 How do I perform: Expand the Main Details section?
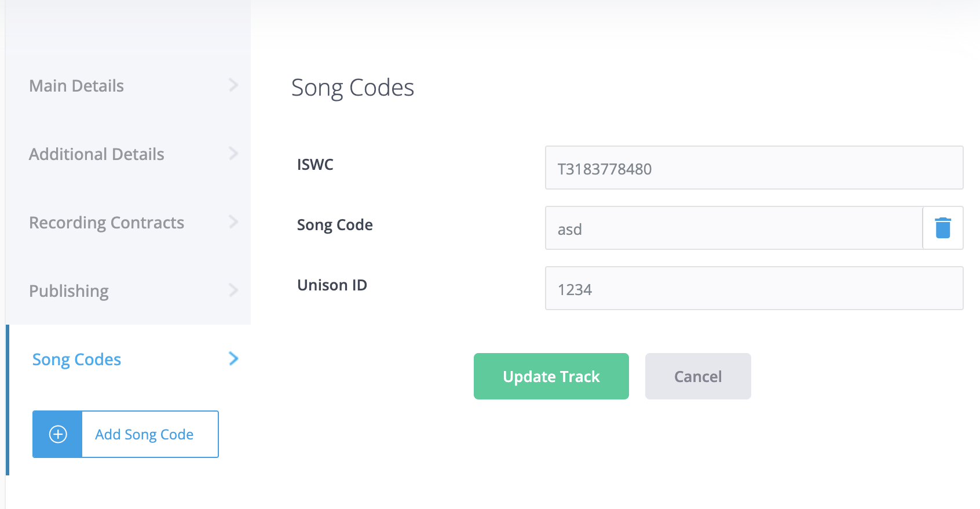point(76,85)
